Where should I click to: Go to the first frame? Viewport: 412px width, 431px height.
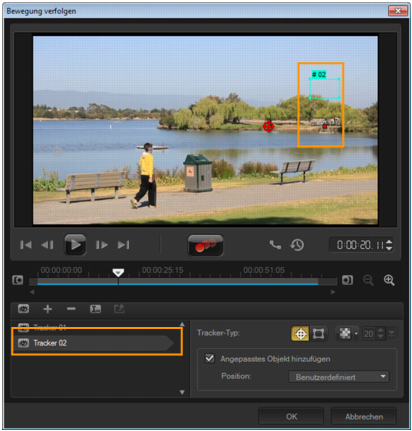click(26, 245)
